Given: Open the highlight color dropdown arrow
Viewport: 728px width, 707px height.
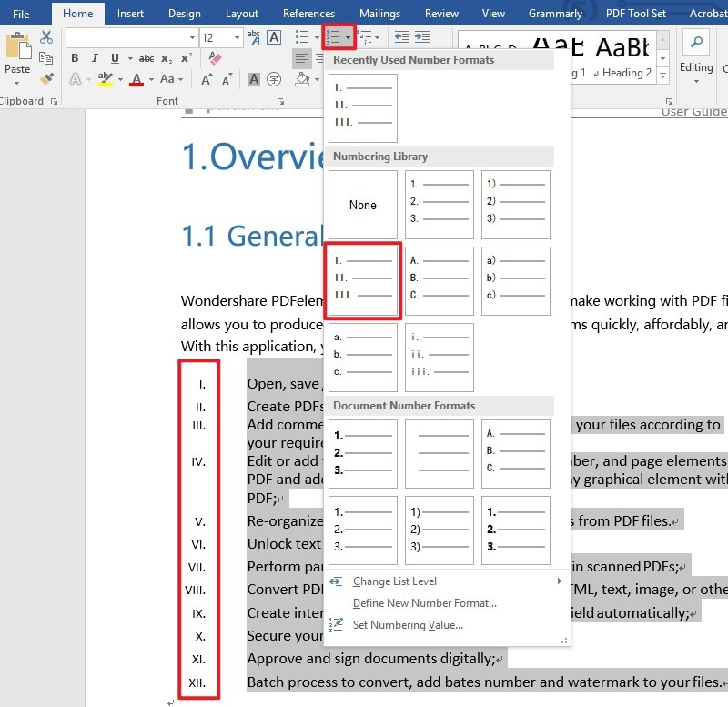Looking at the screenshot, I should point(120,80).
